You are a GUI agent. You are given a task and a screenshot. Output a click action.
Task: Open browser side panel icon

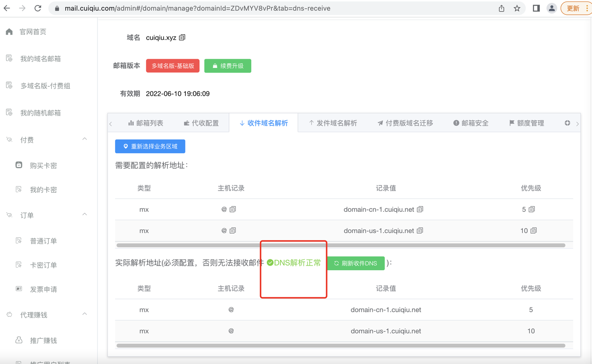[x=536, y=8]
